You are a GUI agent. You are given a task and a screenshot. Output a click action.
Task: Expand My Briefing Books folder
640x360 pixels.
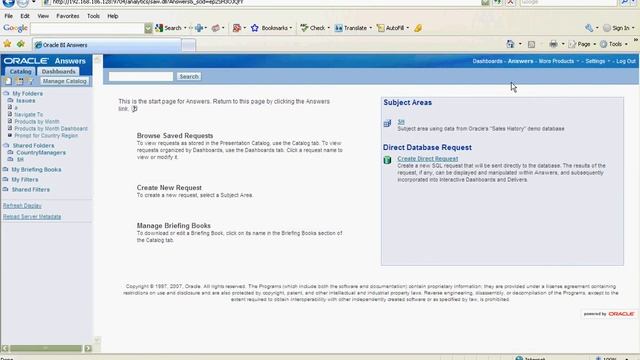(5, 169)
